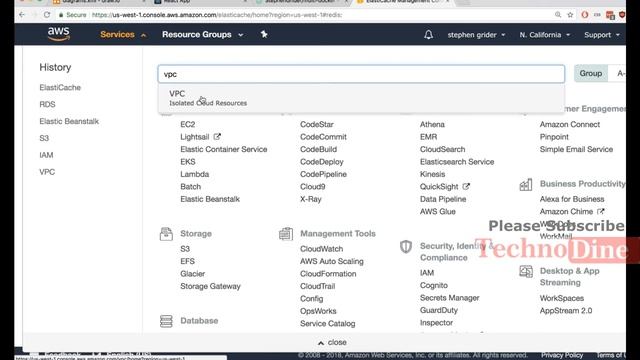Open the EKS service
The height and width of the screenshot is (360, 640).
point(188,162)
